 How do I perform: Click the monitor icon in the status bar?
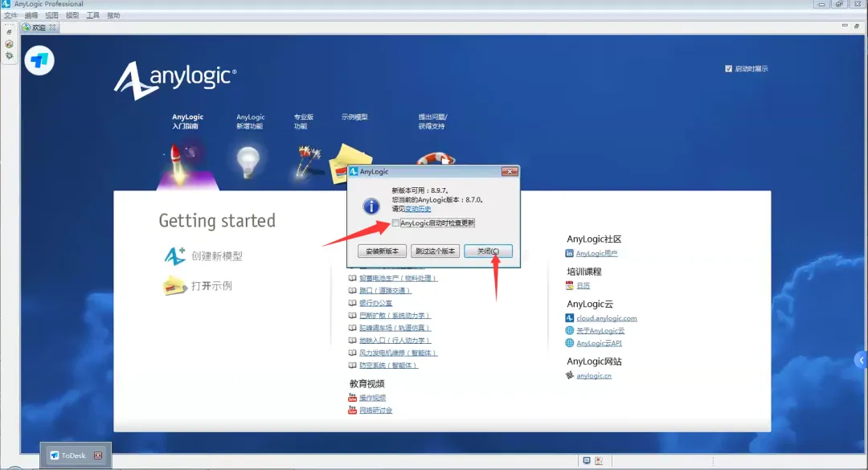point(586,460)
